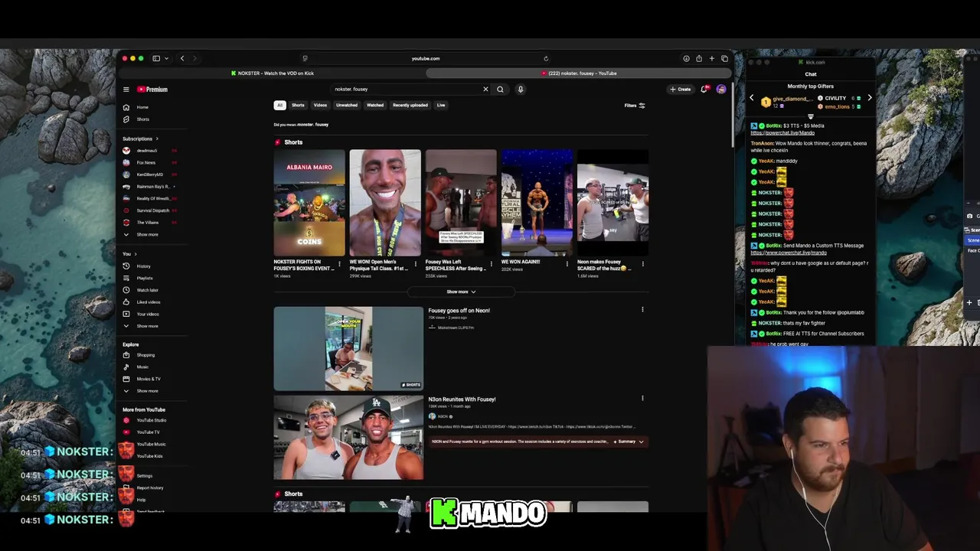
Task: Click next arrow in Kick top gifters
Action: [x=870, y=98]
